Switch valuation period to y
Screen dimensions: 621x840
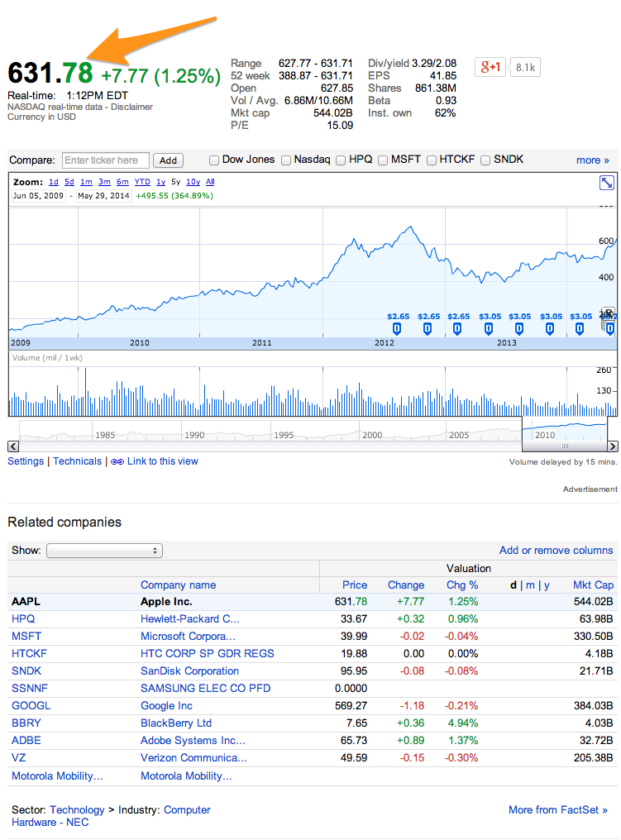[x=547, y=585]
